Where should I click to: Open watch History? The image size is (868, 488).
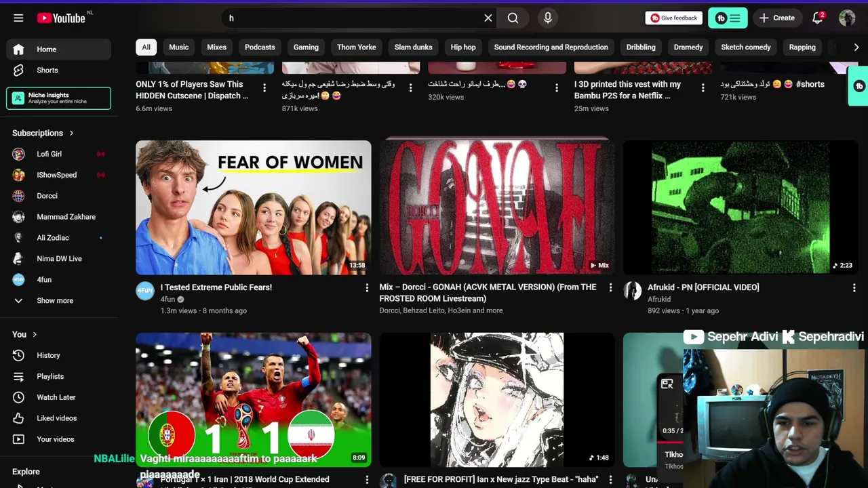point(58,355)
